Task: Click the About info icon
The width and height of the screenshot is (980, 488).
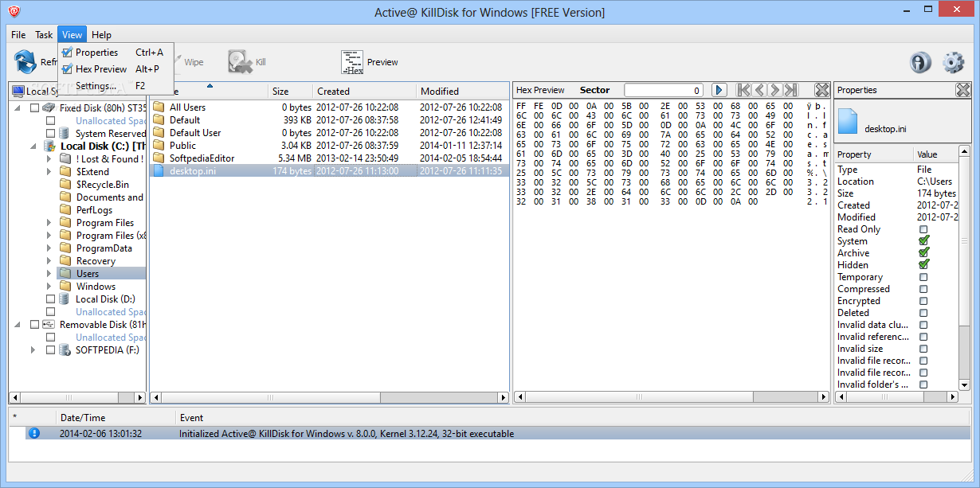Action: pyautogui.click(x=920, y=62)
